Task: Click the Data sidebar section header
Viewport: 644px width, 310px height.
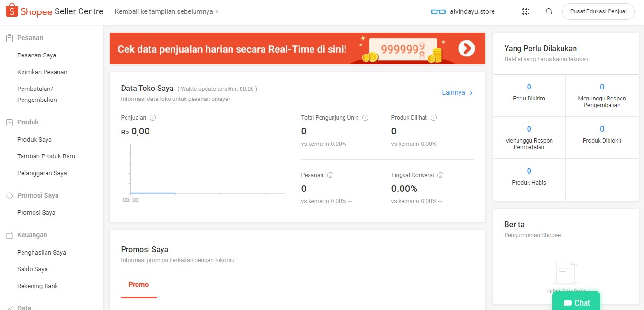Action: [24, 308]
